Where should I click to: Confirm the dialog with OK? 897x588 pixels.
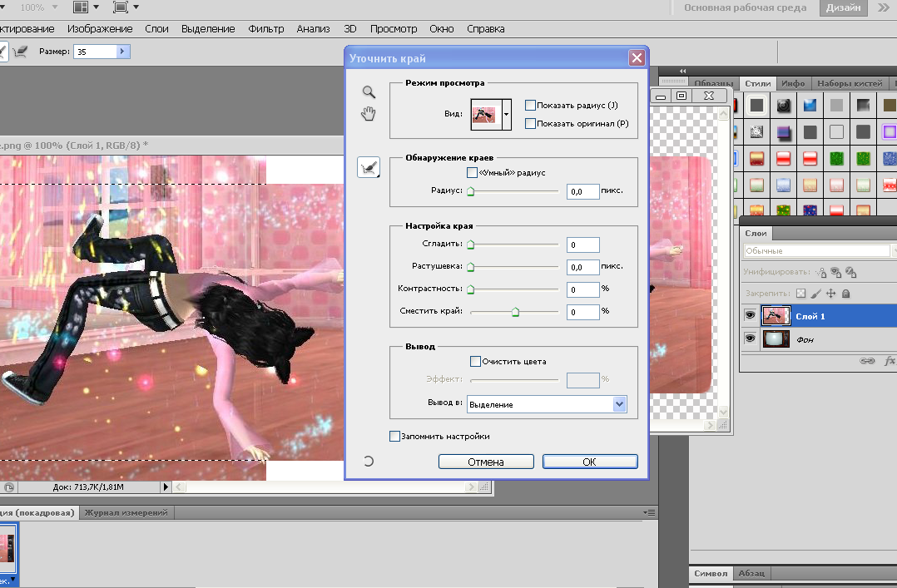tap(589, 462)
